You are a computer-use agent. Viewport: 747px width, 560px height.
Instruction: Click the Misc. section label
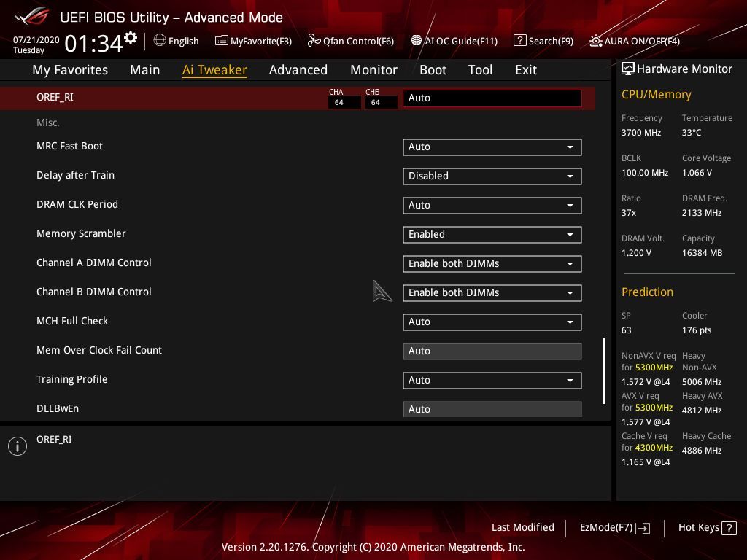pos(48,122)
